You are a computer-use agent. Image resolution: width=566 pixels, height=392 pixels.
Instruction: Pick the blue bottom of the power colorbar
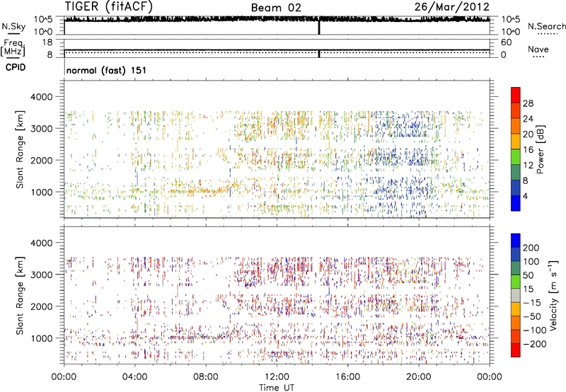(516, 203)
